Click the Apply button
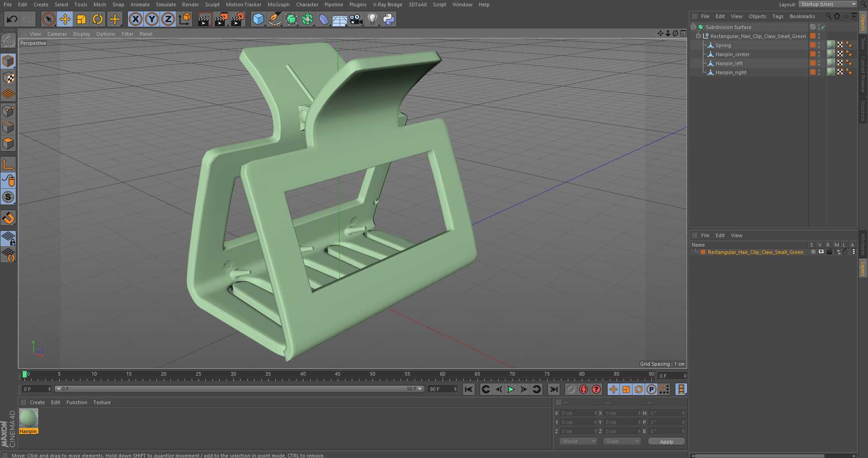Image resolution: width=868 pixels, height=458 pixels. (x=666, y=442)
